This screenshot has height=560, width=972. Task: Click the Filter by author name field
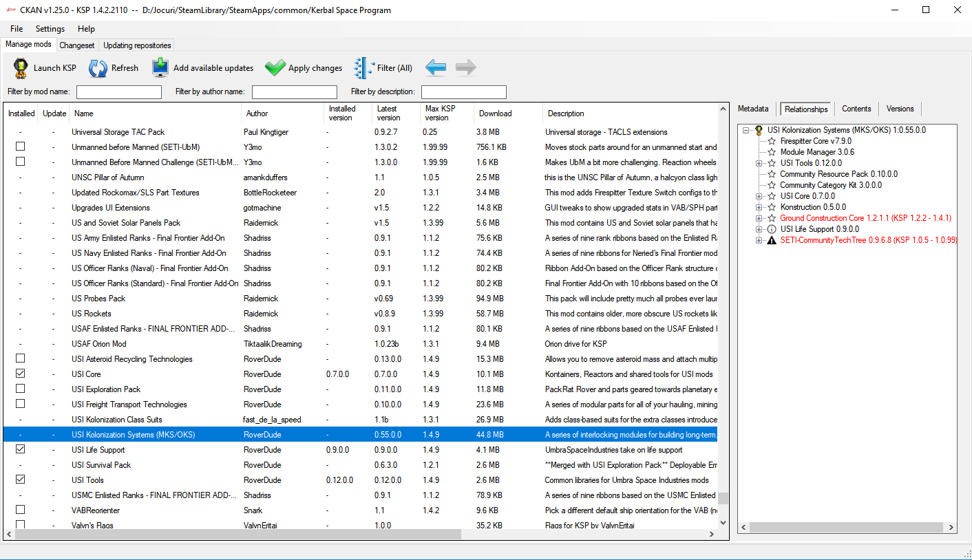point(295,91)
